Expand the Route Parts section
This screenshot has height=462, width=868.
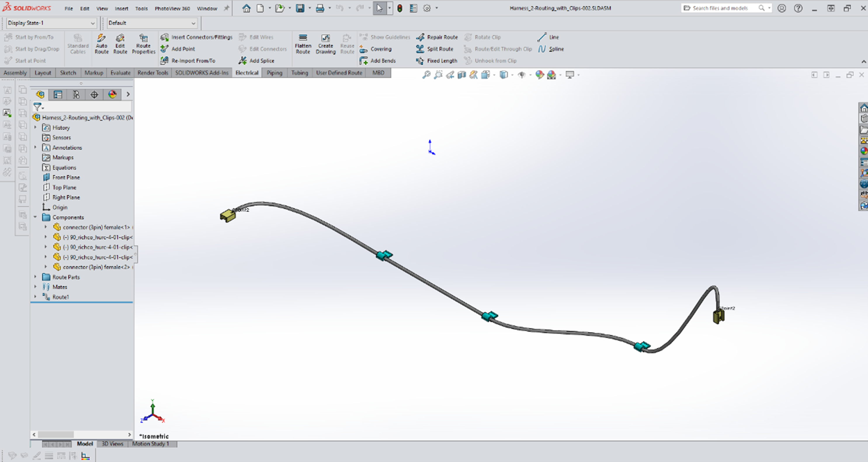[x=36, y=277]
